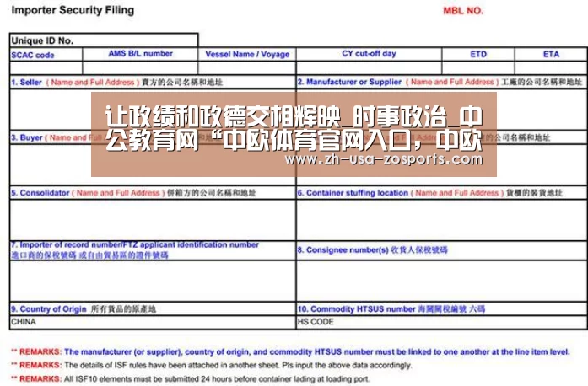
Task: Select the empty cell under Vessel Name / Voyage
Action: click(x=247, y=67)
